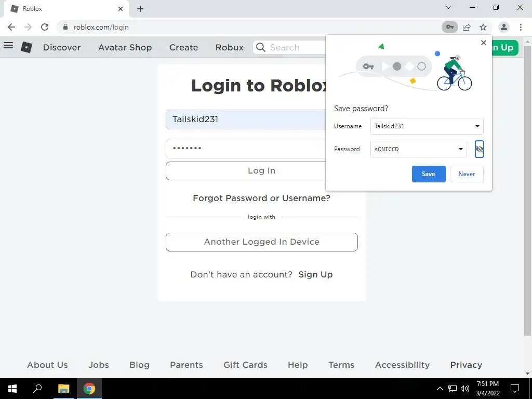Click the masked password field

click(x=246, y=148)
